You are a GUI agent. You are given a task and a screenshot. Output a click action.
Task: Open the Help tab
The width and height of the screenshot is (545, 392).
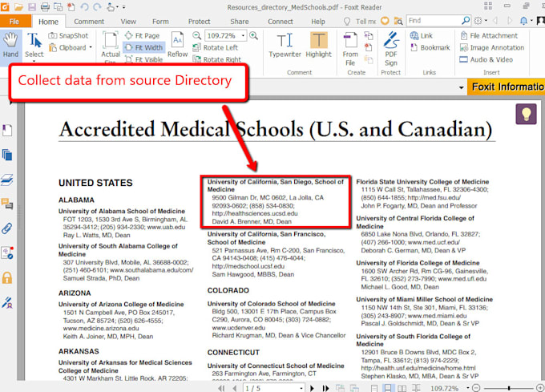pos(318,22)
